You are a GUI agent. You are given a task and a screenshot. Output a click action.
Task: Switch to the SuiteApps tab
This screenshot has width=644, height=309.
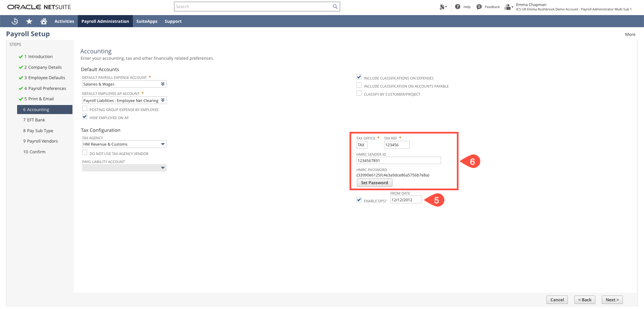147,21
